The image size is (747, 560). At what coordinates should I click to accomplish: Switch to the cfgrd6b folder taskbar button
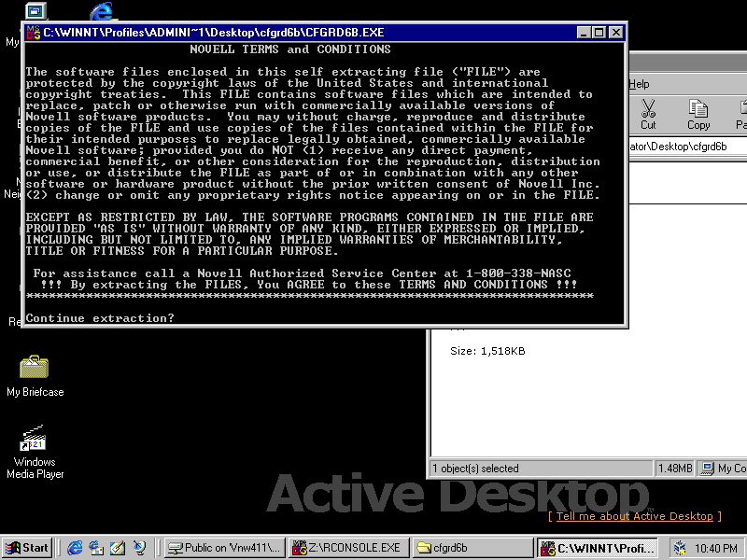pos(472,548)
